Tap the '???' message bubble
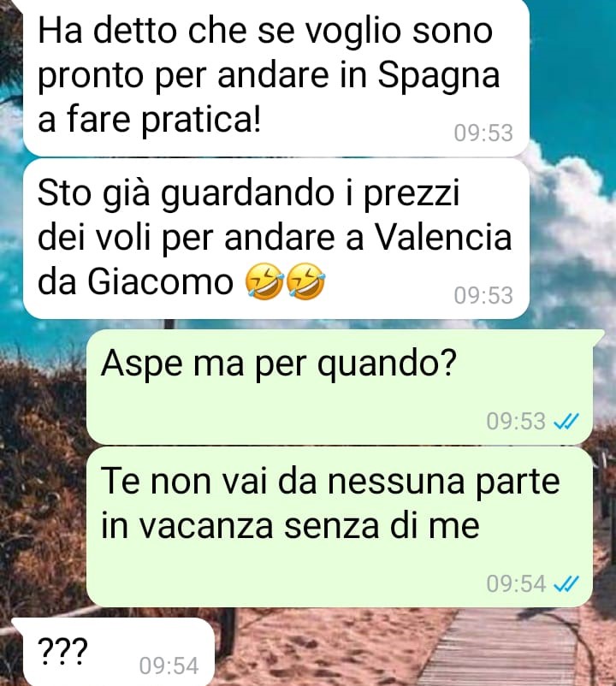Image resolution: width=616 pixels, height=686 pixels. [x=113, y=652]
